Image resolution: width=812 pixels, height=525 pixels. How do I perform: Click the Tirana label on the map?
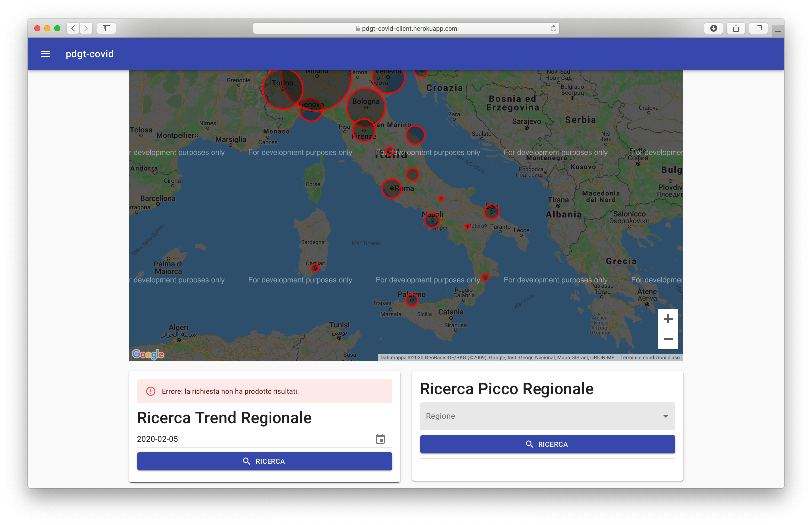pyautogui.click(x=558, y=200)
